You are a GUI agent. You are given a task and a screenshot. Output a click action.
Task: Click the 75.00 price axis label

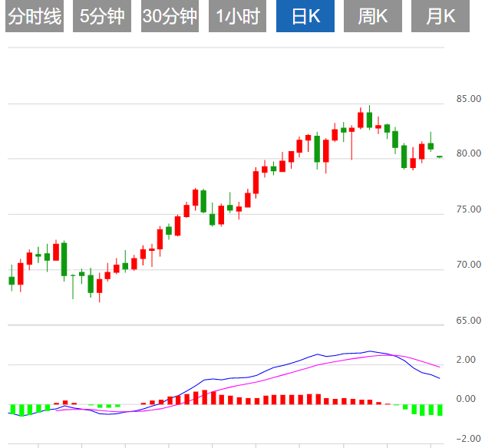[468, 209]
